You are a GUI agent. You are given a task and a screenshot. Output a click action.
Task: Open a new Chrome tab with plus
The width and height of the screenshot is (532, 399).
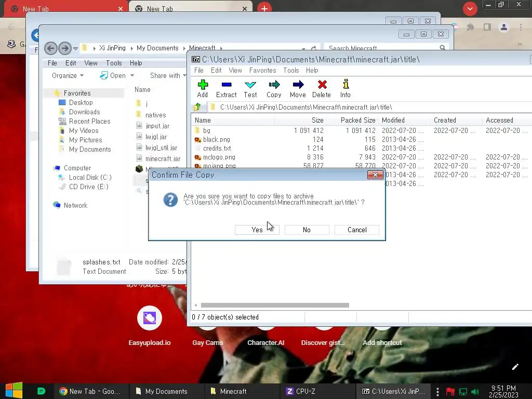[x=264, y=9]
